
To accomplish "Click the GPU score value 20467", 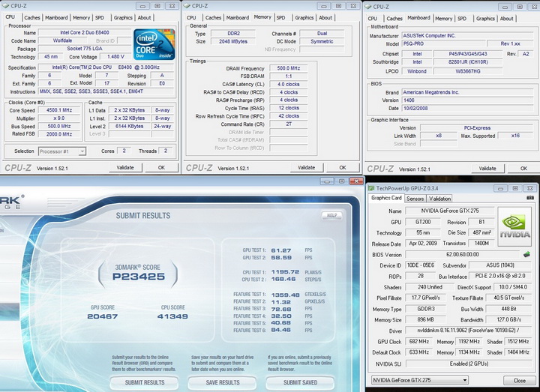I will point(102,316).
